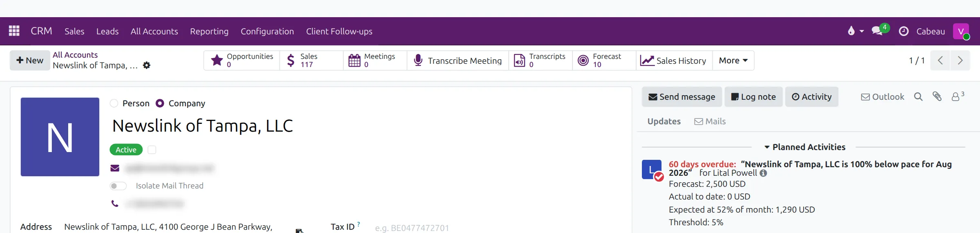
Task: Click the activity avatar with check badge
Action: (652, 170)
